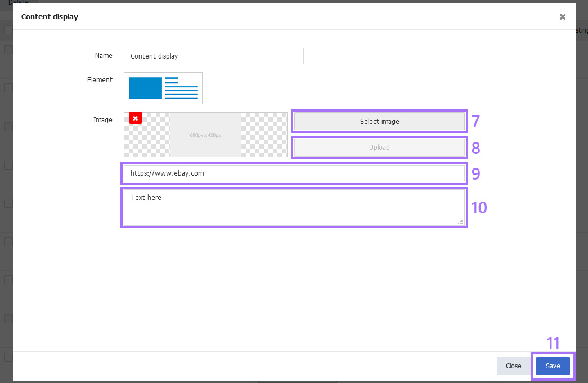Click the Close button in dialog footer
The image size is (588, 383).
click(x=513, y=366)
